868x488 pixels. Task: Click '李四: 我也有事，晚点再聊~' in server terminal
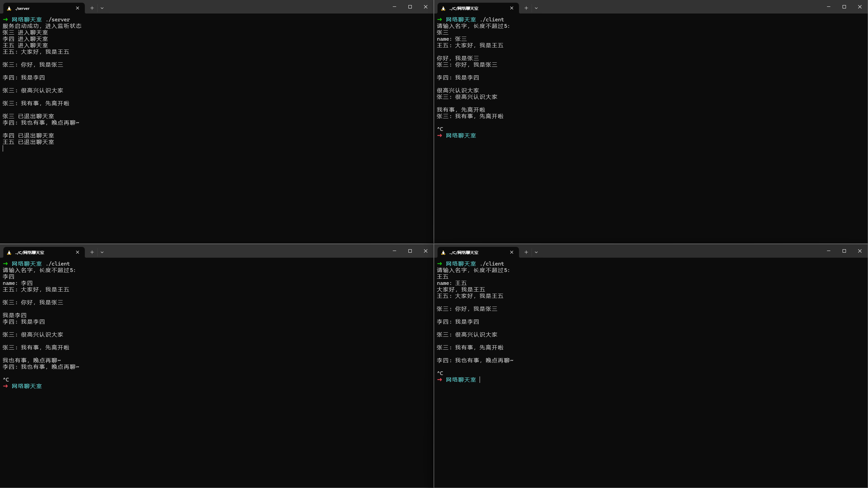41,123
